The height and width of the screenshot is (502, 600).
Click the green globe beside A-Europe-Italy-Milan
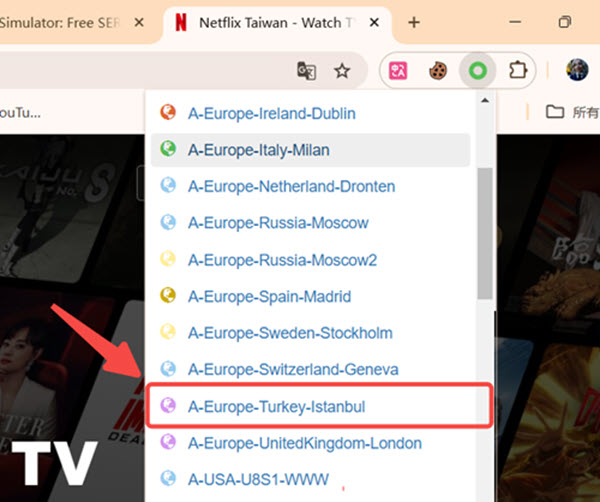(x=168, y=149)
